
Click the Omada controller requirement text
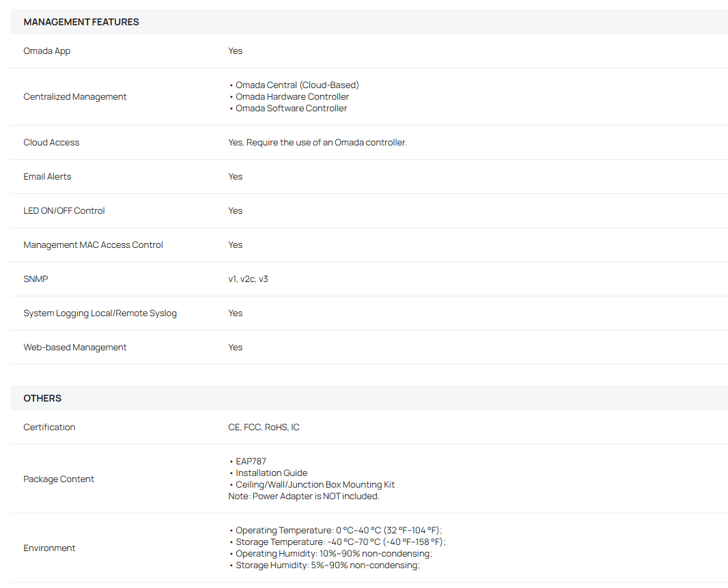(317, 143)
